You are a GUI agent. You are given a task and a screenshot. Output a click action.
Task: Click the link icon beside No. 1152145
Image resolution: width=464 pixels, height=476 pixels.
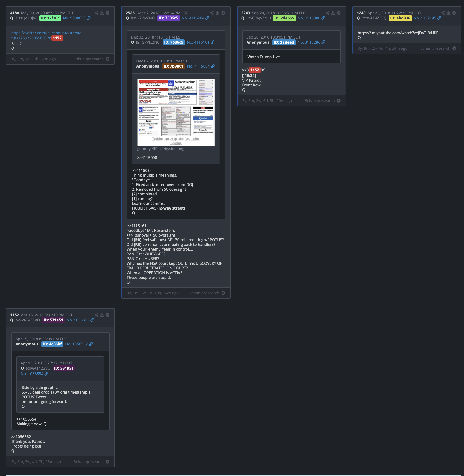point(439,18)
